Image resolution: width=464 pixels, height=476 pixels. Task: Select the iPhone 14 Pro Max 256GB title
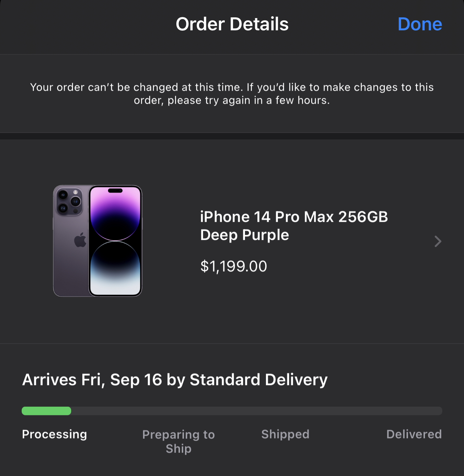(294, 217)
